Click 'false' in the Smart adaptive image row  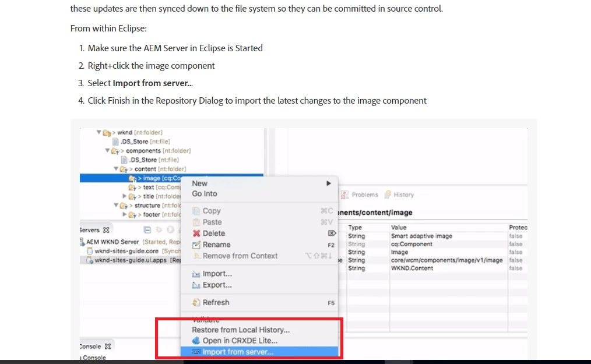point(516,236)
